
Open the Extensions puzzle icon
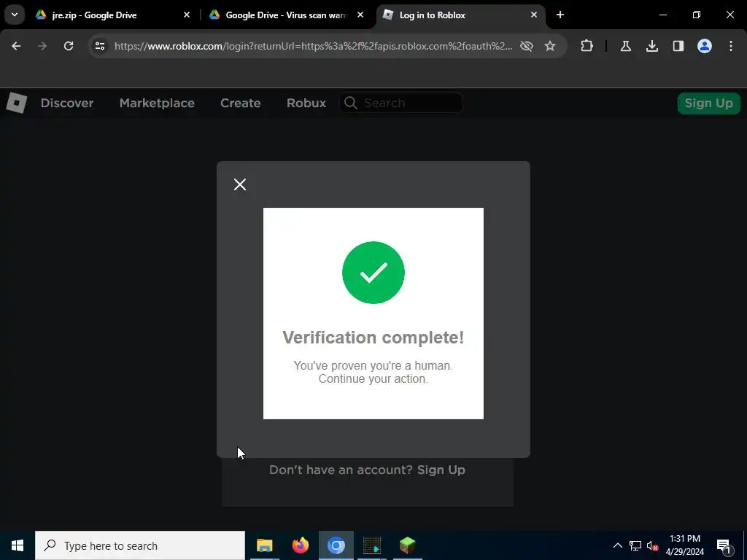point(587,46)
